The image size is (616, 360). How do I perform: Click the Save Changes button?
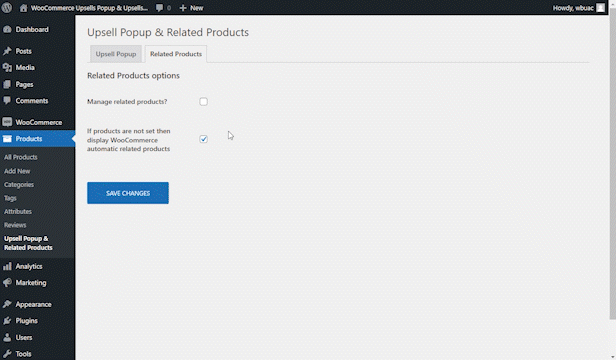tap(128, 193)
